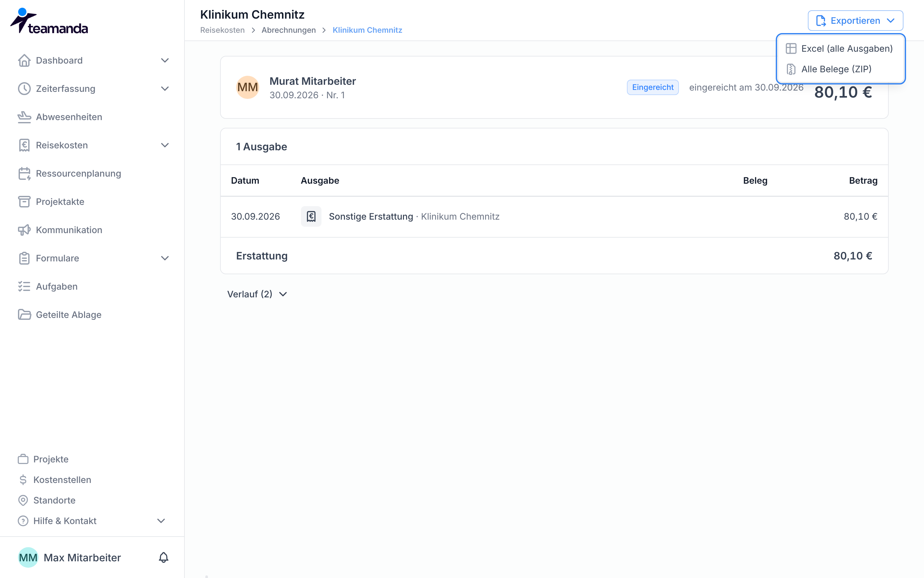Click the Eingereicht status badge

[x=653, y=87]
